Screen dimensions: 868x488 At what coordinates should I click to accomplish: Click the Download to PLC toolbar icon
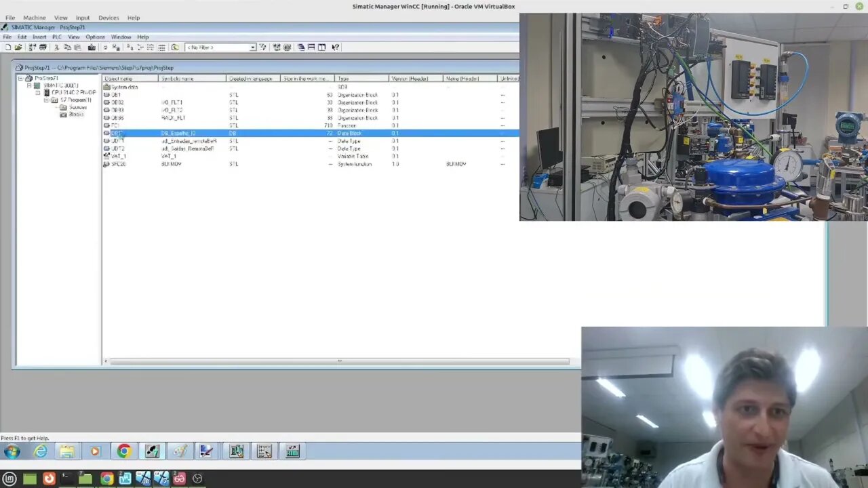pyautogui.click(x=92, y=47)
